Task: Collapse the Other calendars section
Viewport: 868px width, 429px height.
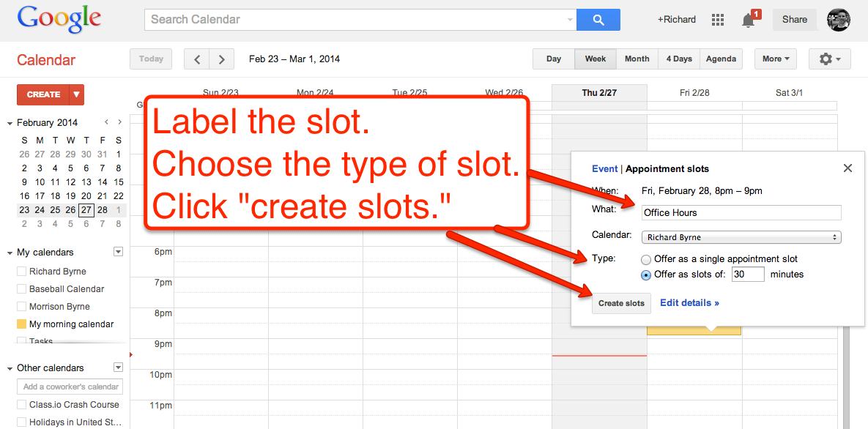Action: point(10,368)
